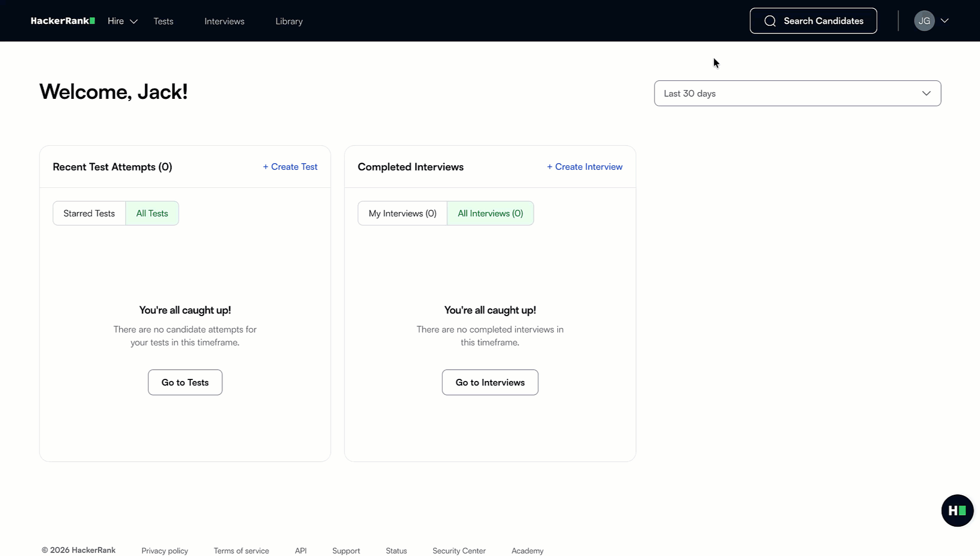The height and width of the screenshot is (556, 980).
Task: Click the Create Test link
Action: (290, 166)
